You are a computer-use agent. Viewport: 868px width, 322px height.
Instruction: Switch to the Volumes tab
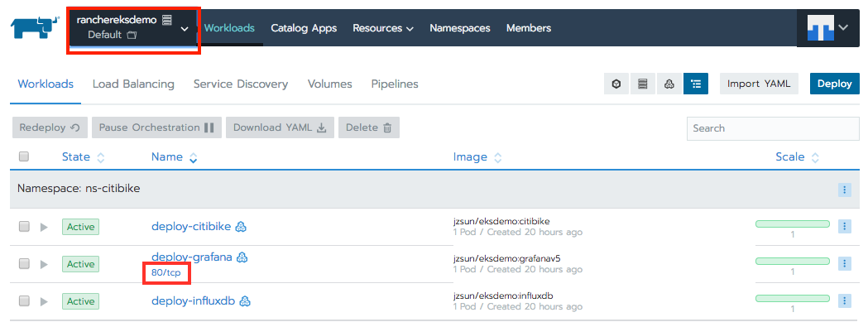330,84
